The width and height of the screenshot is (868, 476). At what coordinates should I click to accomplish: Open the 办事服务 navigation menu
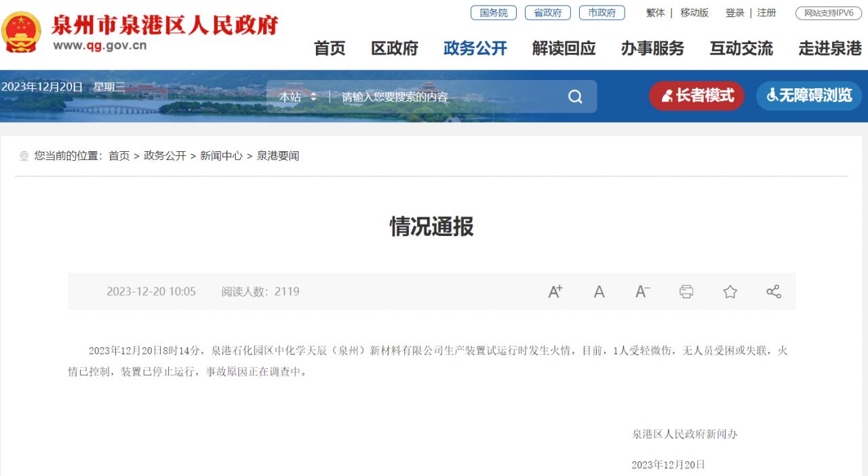pyautogui.click(x=652, y=48)
